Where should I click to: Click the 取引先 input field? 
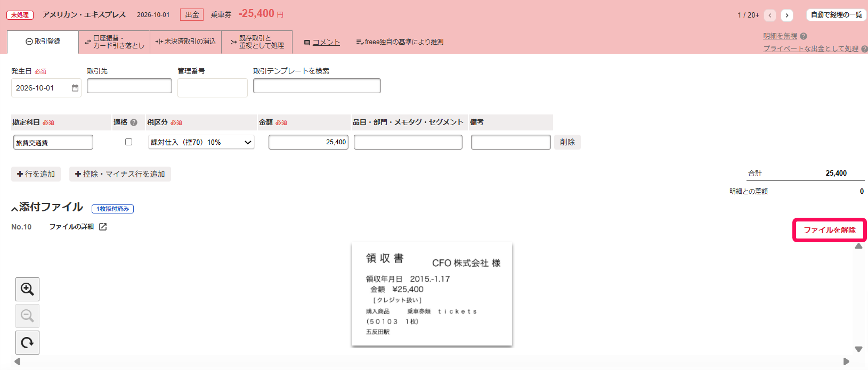pos(129,86)
